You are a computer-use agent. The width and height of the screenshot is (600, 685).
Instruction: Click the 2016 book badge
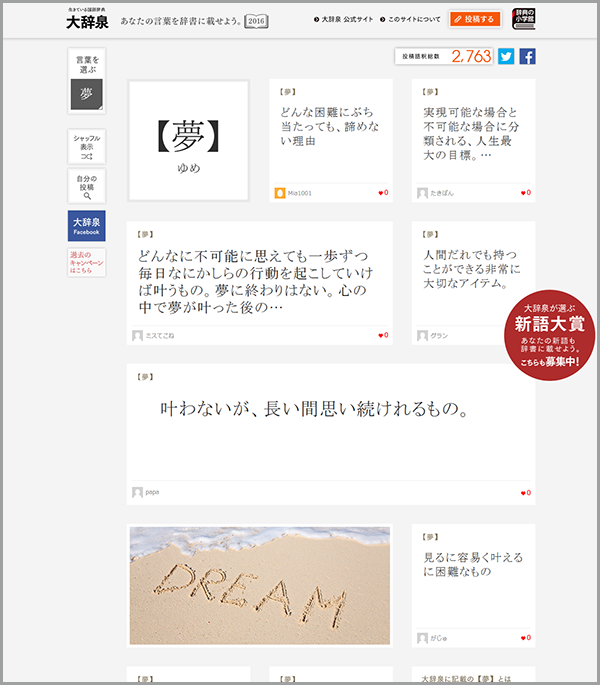click(256, 21)
